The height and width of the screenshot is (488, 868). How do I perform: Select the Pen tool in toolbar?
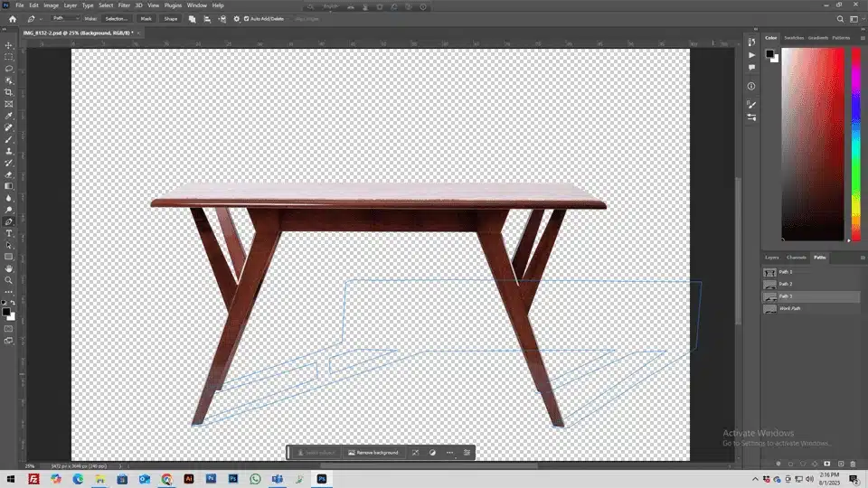(x=9, y=222)
